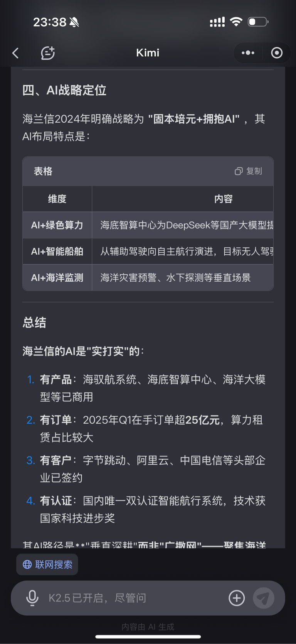The width and height of the screenshot is (296, 644).
Task: Tap the back arrow icon
Action: 16,53
